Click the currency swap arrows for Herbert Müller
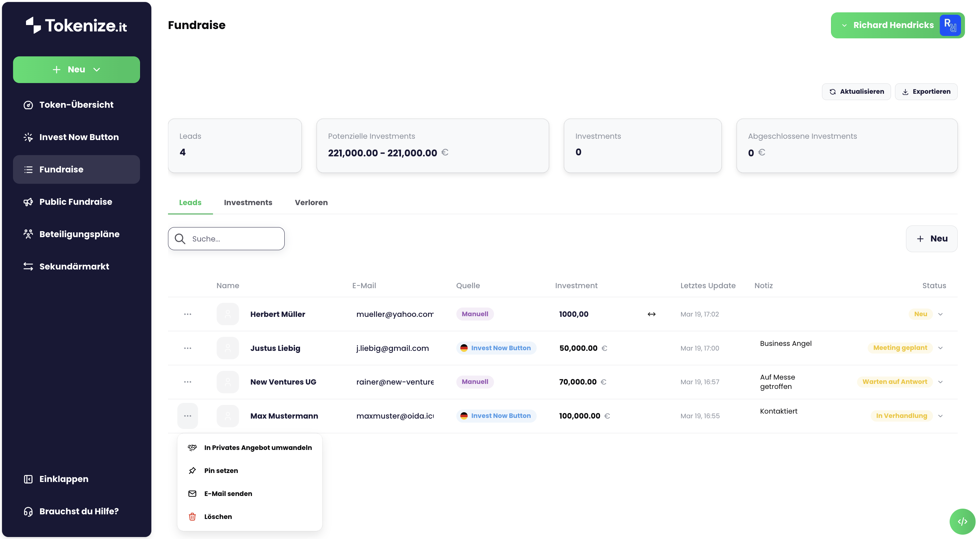The width and height of the screenshot is (980, 539). (651, 314)
